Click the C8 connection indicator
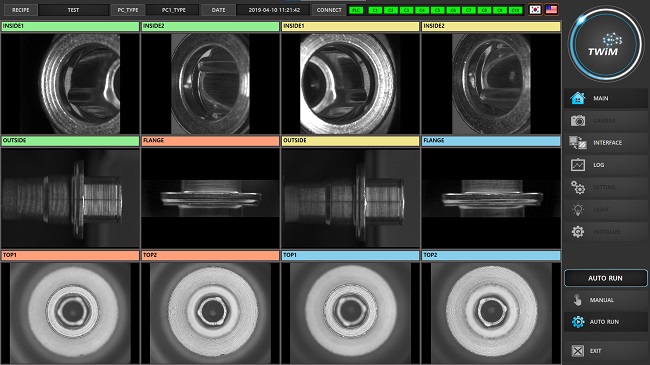 (x=484, y=10)
